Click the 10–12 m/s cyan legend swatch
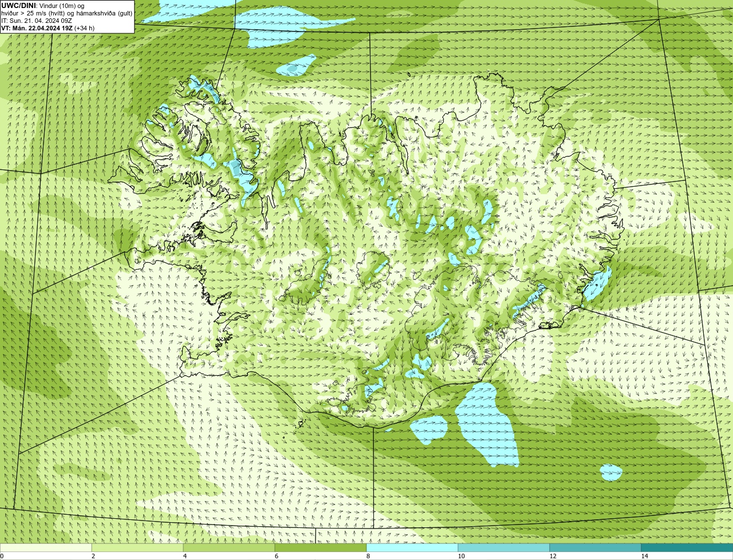 tap(504, 547)
